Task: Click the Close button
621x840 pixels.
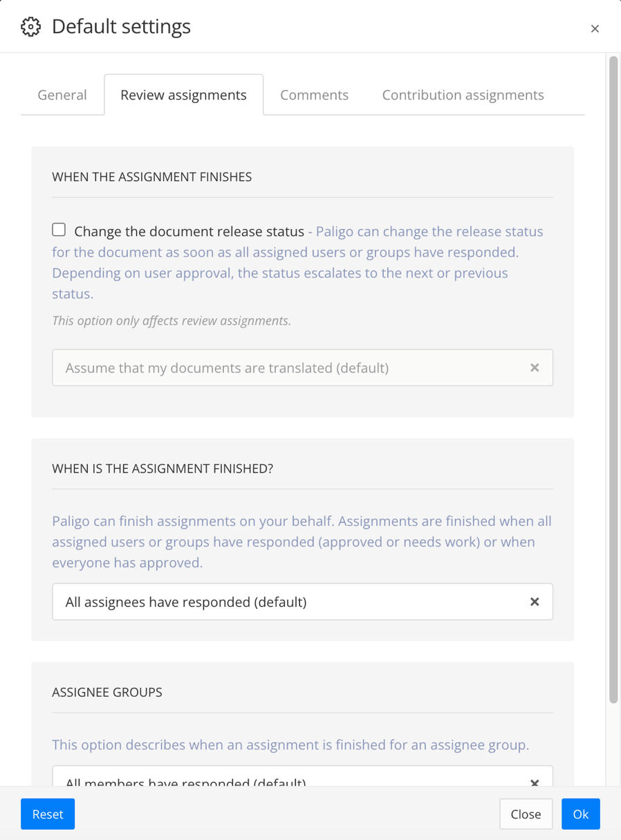Action: coord(526,814)
